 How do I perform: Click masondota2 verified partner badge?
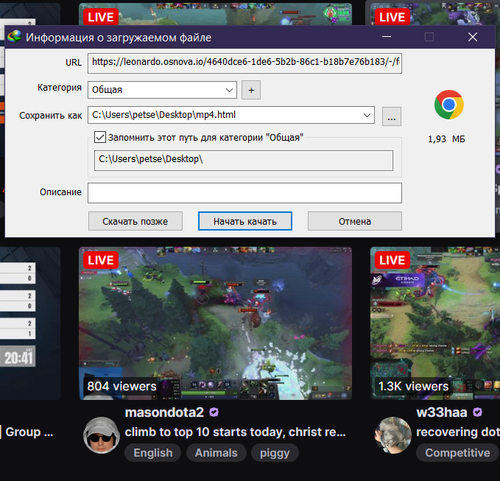[214, 413]
